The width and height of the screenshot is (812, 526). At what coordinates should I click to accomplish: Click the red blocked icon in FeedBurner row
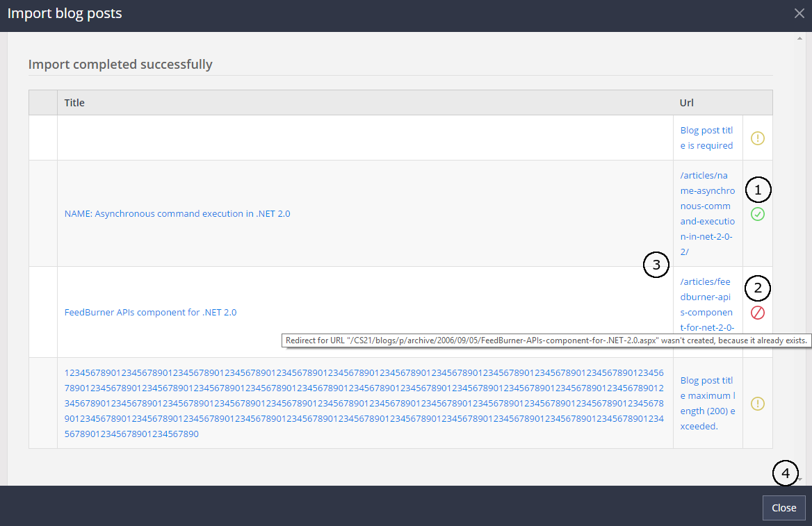(x=758, y=313)
